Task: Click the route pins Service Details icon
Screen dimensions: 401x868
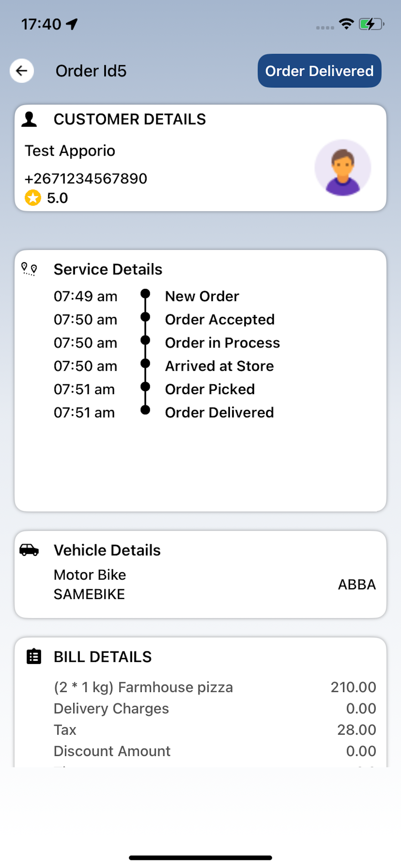Action: [x=29, y=269]
